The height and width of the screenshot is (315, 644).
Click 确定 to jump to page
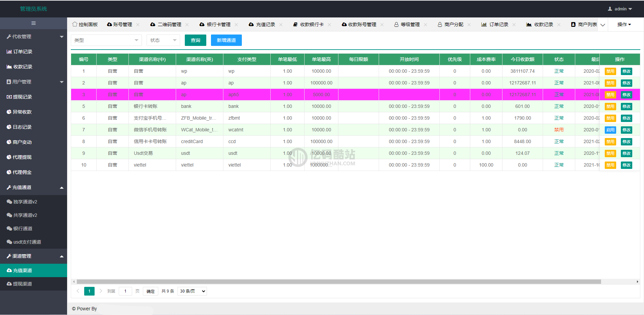(x=151, y=291)
